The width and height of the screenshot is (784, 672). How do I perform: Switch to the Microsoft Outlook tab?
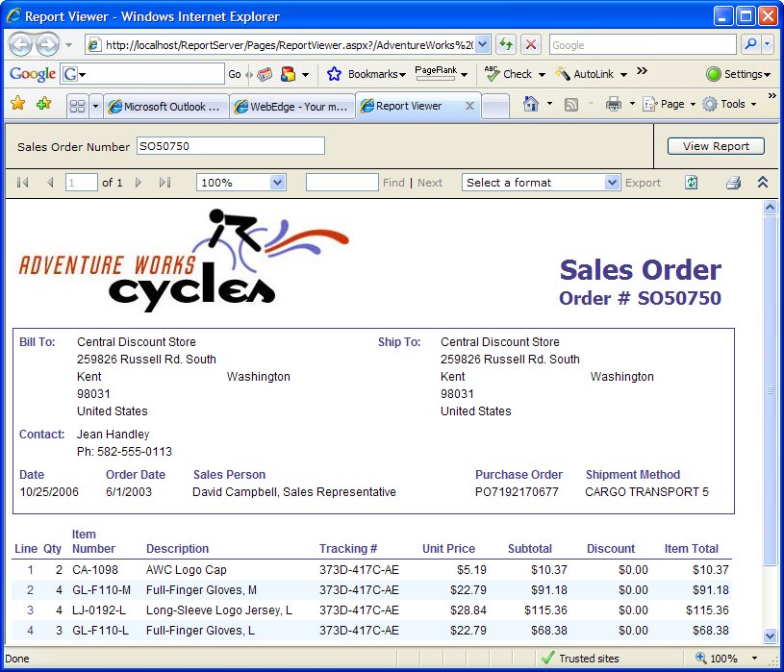pyautogui.click(x=165, y=107)
